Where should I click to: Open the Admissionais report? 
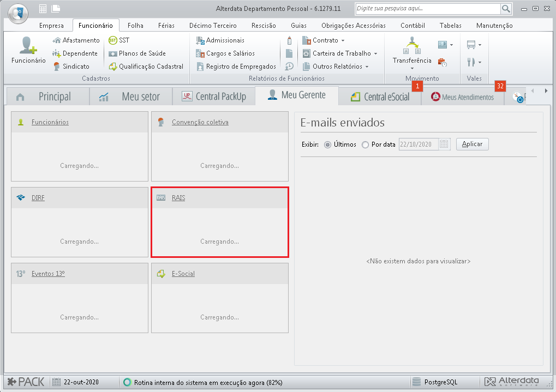220,40
